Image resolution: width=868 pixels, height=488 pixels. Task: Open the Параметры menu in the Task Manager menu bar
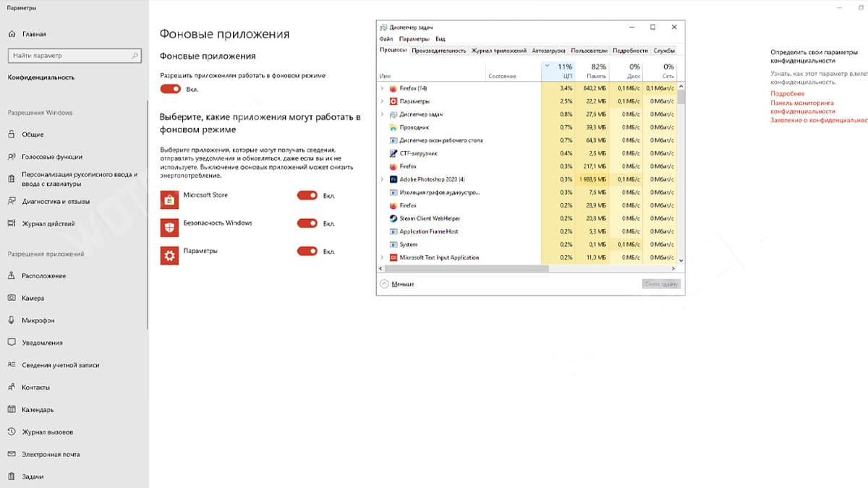coord(414,39)
